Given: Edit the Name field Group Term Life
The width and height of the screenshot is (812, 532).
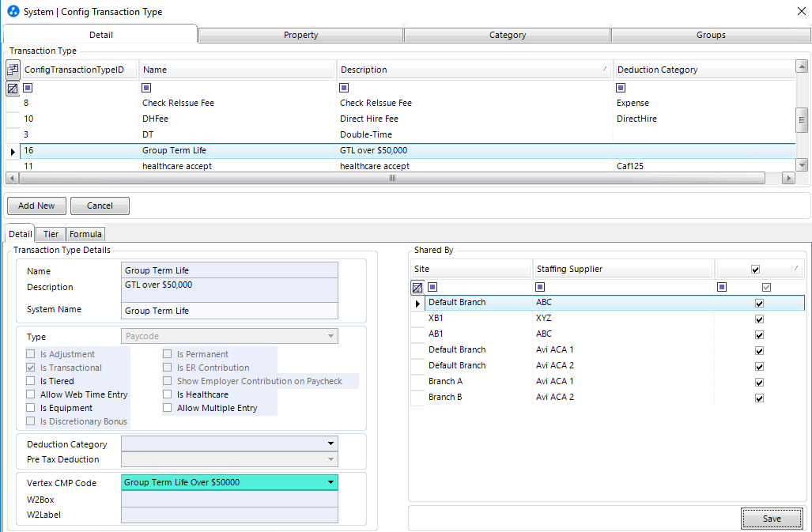Looking at the screenshot, I should pos(229,270).
